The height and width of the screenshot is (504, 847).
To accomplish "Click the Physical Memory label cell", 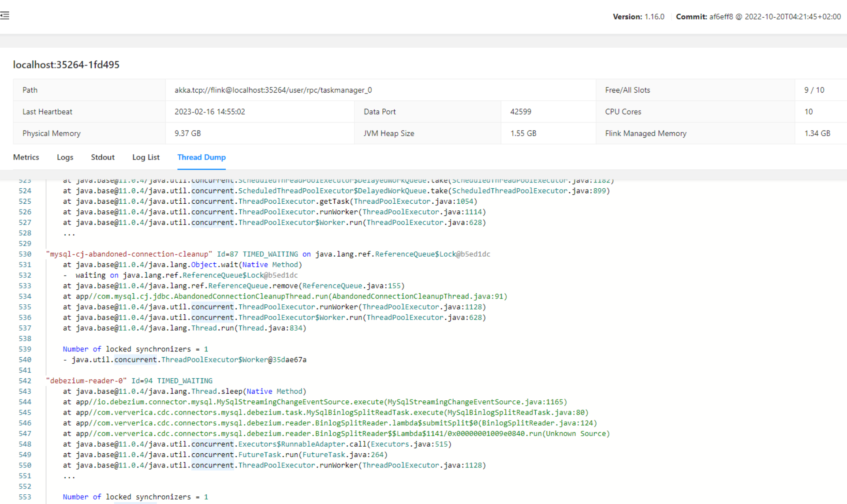I will coord(90,133).
